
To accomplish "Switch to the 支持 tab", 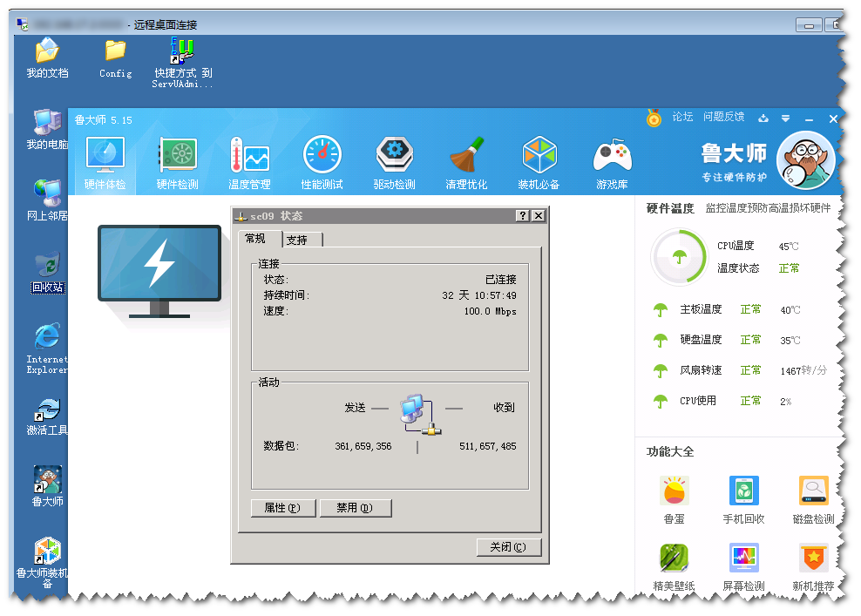I will (x=297, y=240).
